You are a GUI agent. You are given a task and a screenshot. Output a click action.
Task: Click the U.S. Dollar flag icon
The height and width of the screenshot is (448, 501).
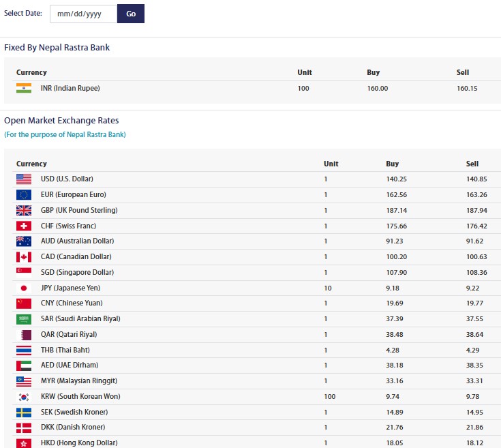24,179
